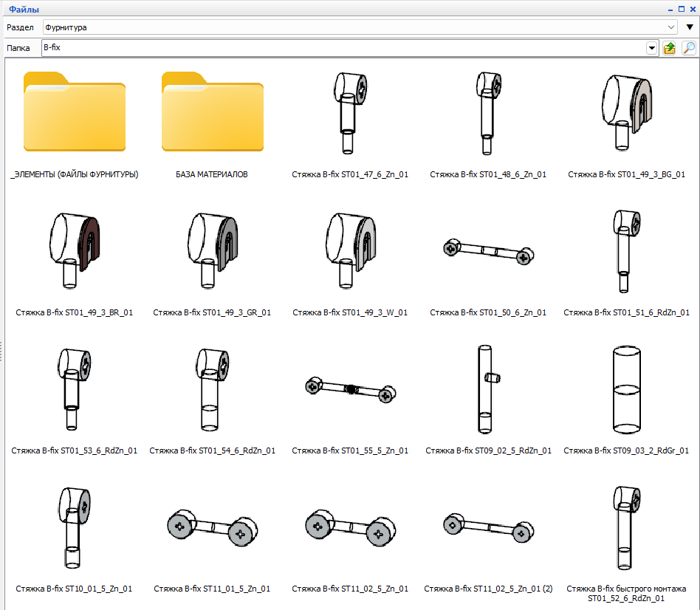Select the ST01_49_3_BG_01 fastener thumbnail

(626, 112)
